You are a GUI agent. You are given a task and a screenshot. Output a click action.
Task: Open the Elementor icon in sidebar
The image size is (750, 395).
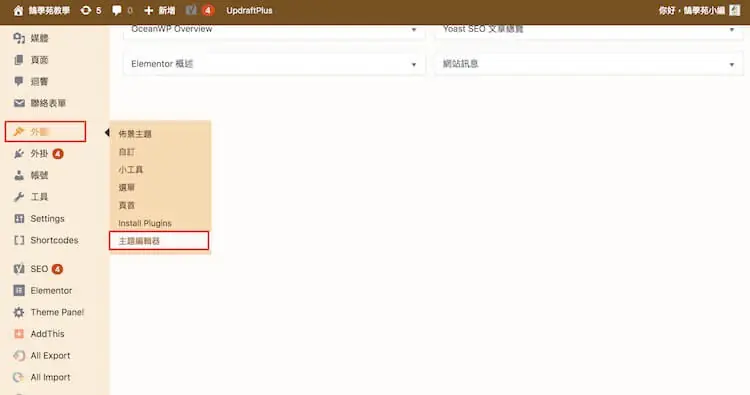[x=19, y=290]
